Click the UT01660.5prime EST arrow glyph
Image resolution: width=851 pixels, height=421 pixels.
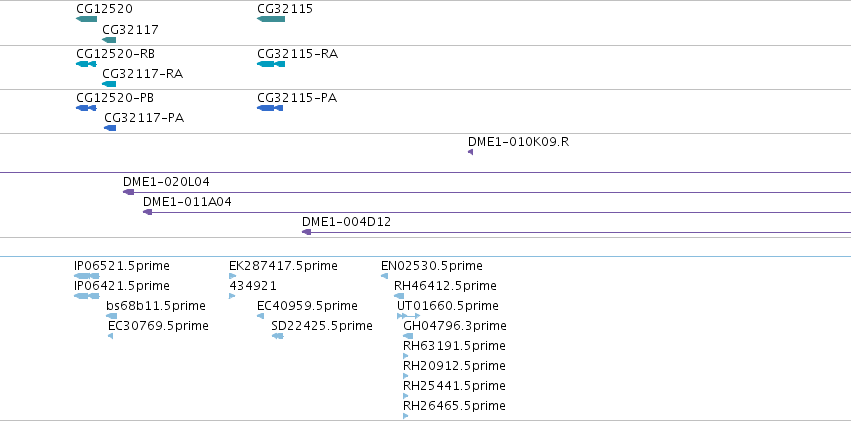pyautogui.click(x=409, y=316)
